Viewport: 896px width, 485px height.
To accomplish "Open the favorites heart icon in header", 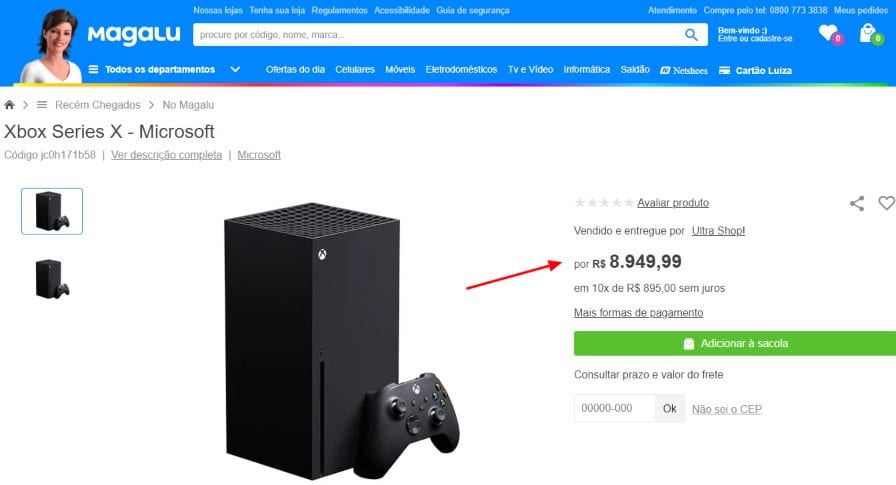I will click(x=828, y=33).
